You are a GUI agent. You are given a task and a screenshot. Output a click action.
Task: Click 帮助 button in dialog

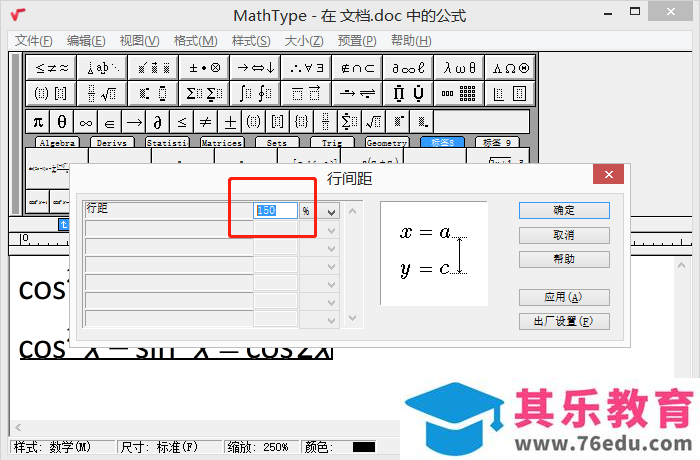pos(564,259)
